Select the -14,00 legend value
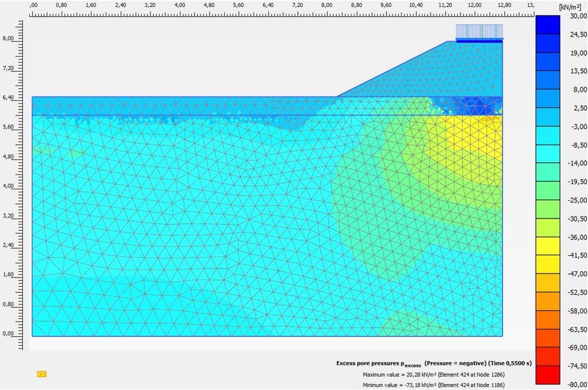Viewport: 588px width, 390px height. point(578,163)
